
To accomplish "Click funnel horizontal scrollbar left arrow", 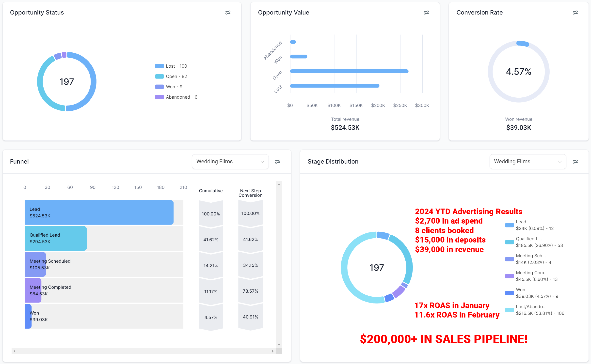I will pyautogui.click(x=15, y=351).
